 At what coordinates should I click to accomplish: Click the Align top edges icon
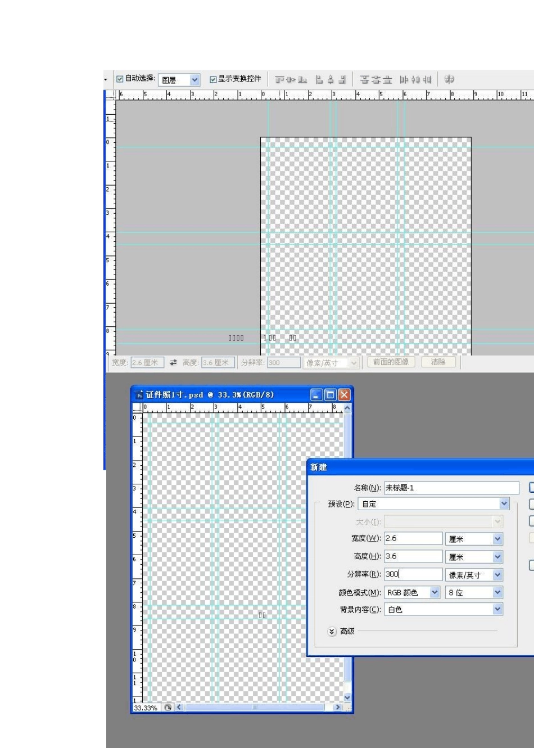279,80
